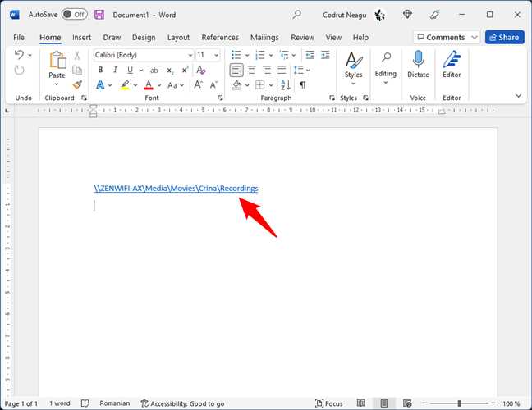Switch to the Layout tab
532x410 pixels.
178,37
